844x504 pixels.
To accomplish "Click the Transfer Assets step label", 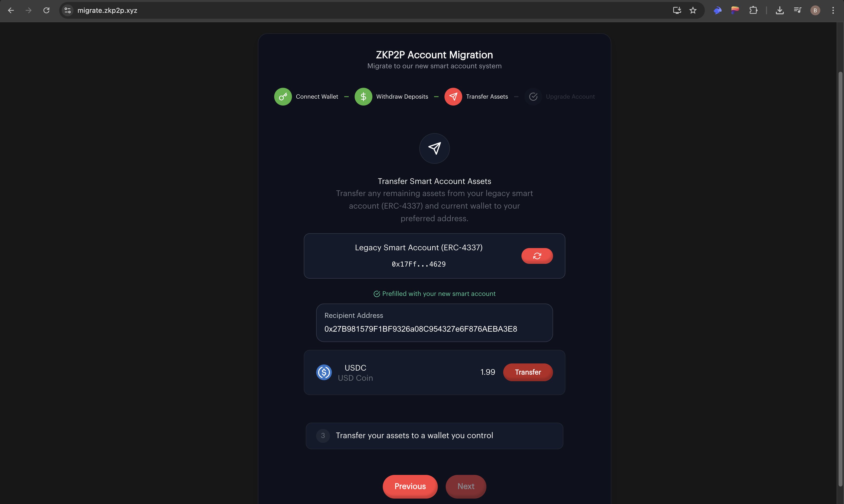I will point(487,97).
